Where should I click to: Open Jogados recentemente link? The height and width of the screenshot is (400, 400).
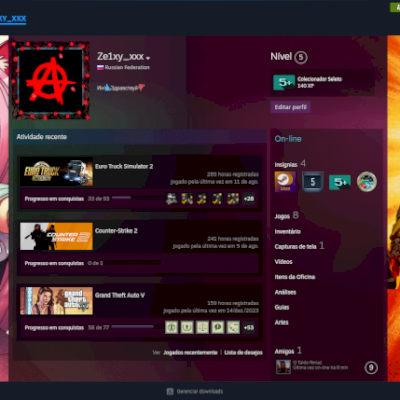[190, 352]
